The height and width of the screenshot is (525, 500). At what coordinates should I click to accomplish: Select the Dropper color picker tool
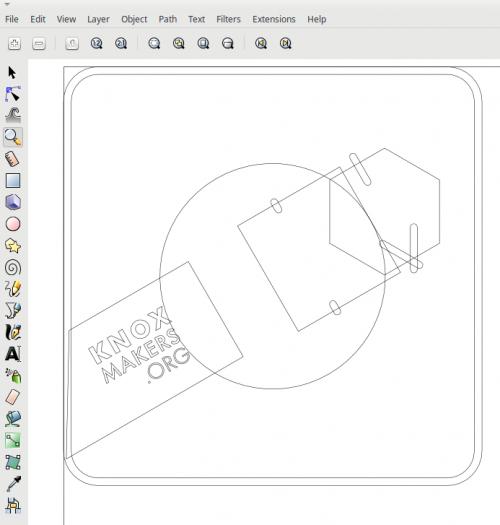tap(13, 484)
